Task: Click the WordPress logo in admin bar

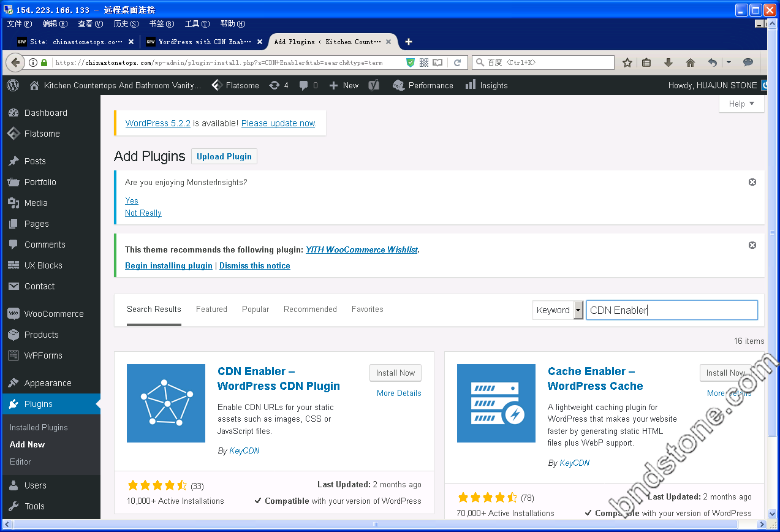Action: coord(13,85)
